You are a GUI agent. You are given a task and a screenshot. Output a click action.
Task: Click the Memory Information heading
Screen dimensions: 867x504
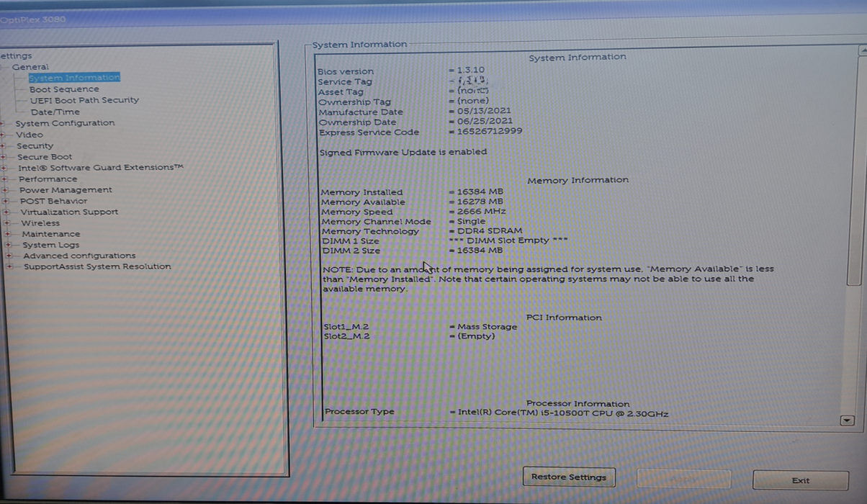(578, 180)
